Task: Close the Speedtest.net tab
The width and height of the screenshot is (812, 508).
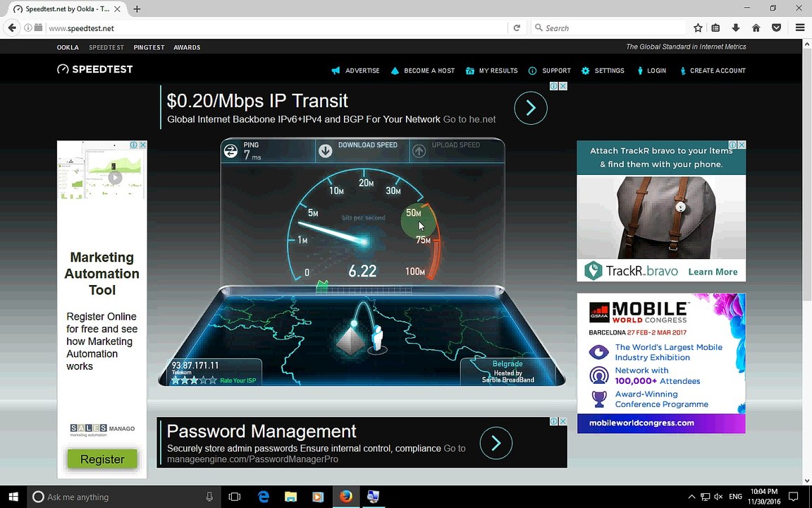Action: (x=118, y=8)
